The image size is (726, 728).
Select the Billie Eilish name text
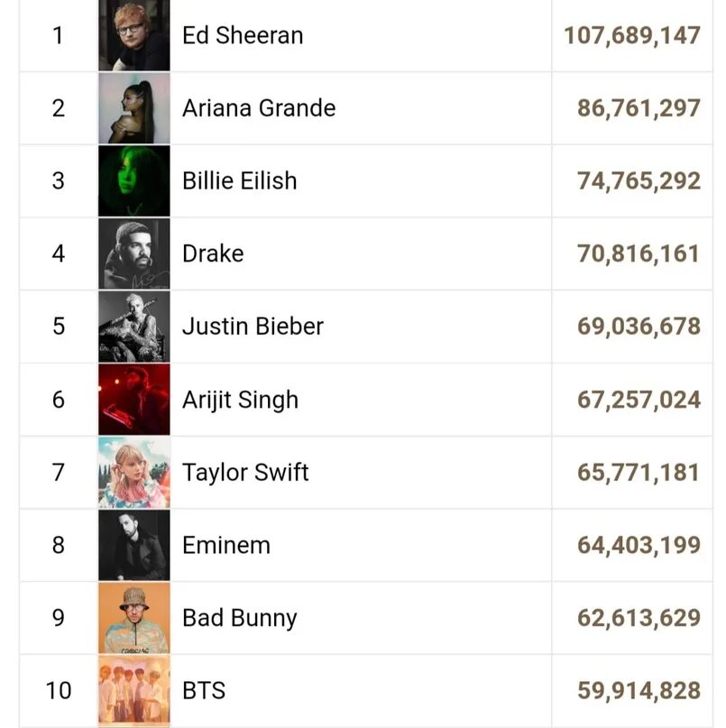pos(239,180)
